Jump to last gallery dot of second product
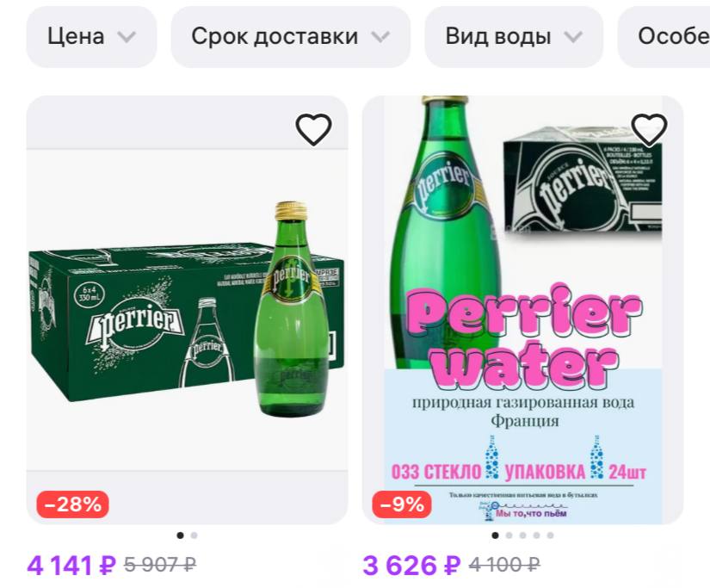The image size is (710, 588). tap(550, 535)
